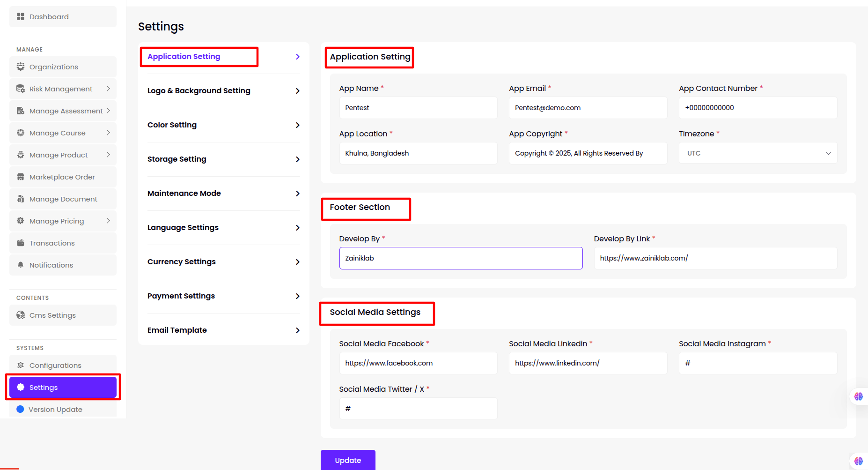The width and height of the screenshot is (868, 470).
Task: Expand the Risk Management submenu
Action: [108, 89]
